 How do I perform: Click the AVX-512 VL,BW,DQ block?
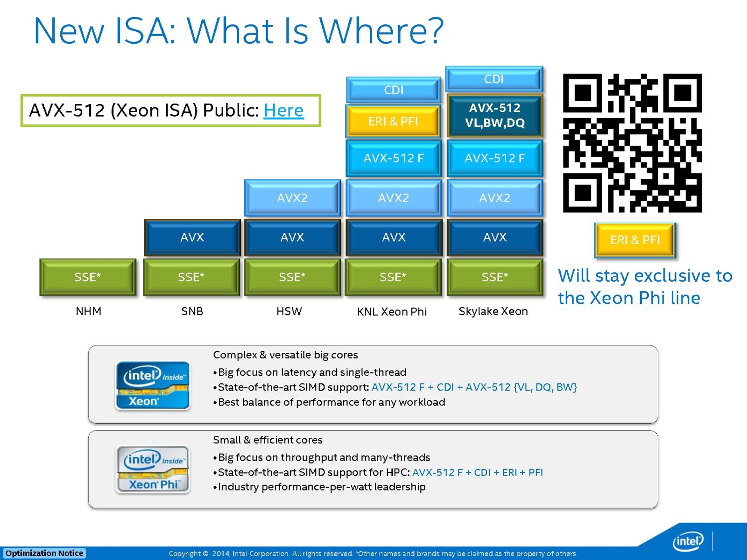(x=494, y=115)
